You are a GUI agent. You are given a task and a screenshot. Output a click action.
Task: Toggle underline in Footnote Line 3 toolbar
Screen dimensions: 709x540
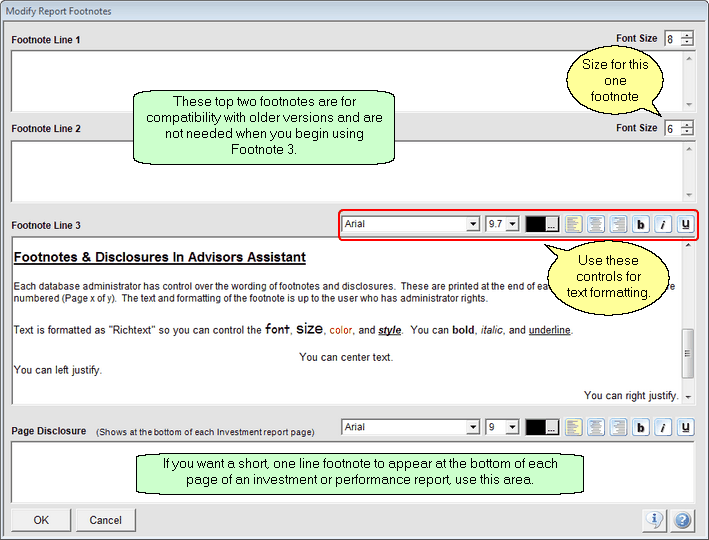click(x=685, y=225)
